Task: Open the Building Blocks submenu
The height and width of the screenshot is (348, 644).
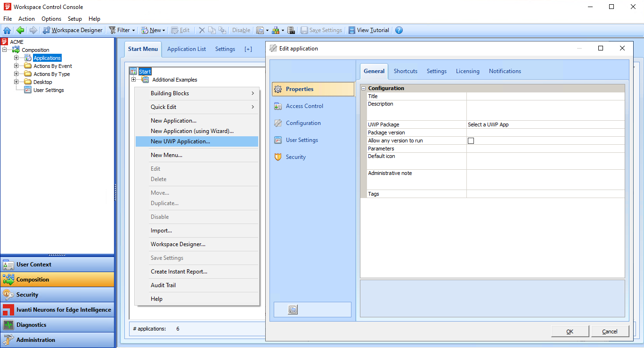Action: tap(197, 93)
